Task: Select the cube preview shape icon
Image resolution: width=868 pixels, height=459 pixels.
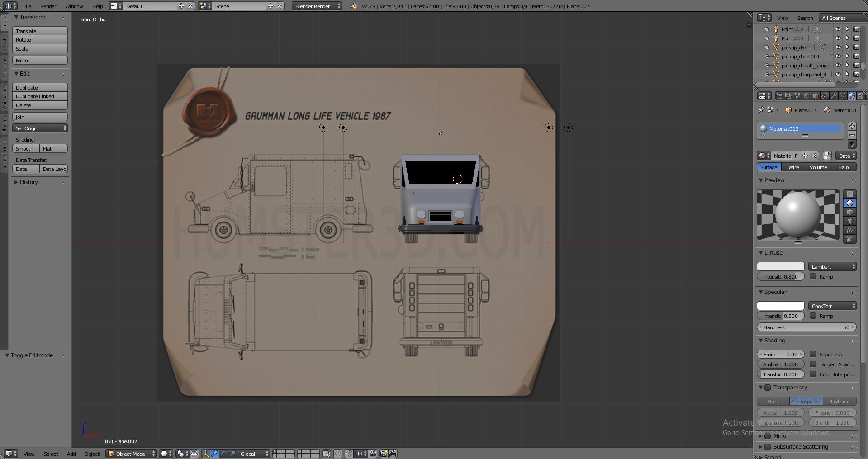Action: 850,212
